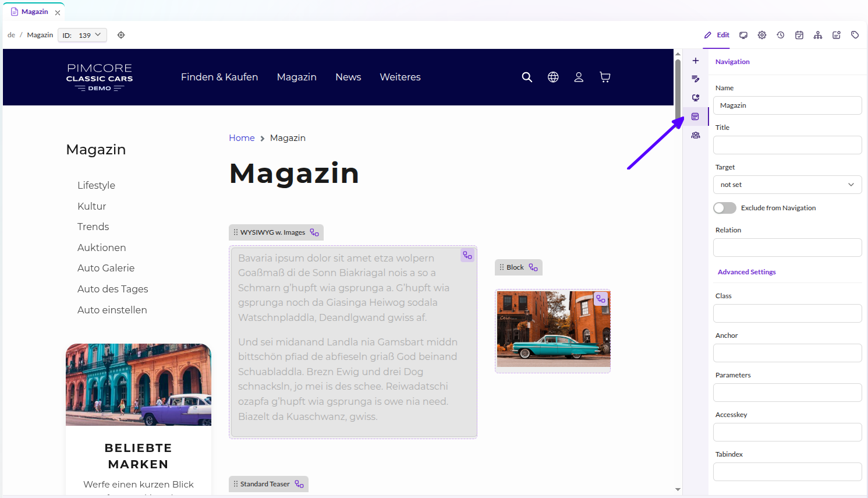Screen dimensions: 868x498
Task: Click the Tabindex input field
Action: 787,472
